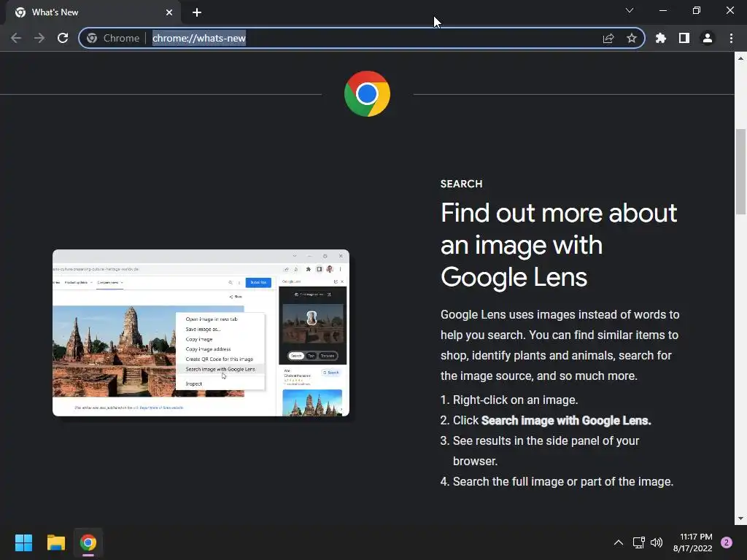Expand the tab search chevron

[630, 10]
